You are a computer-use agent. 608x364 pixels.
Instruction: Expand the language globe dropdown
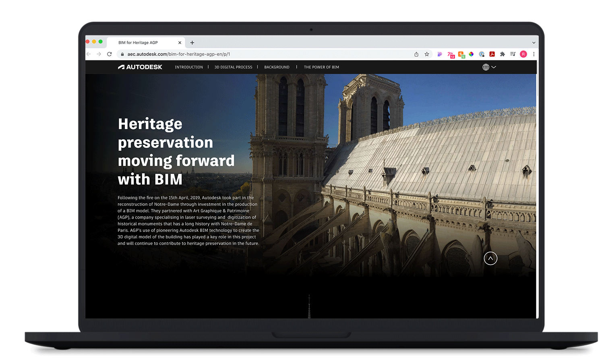[x=489, y=67]
